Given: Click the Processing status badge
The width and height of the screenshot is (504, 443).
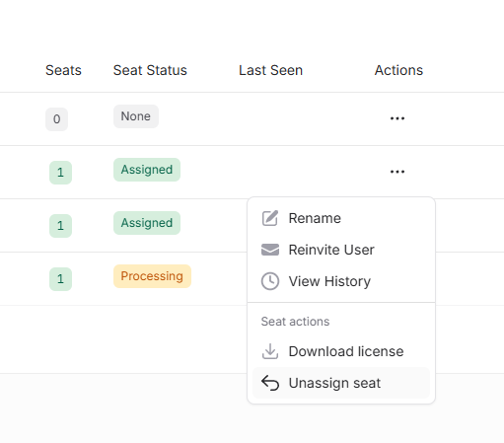Looking at the screenshot, I should coord(152,276).
